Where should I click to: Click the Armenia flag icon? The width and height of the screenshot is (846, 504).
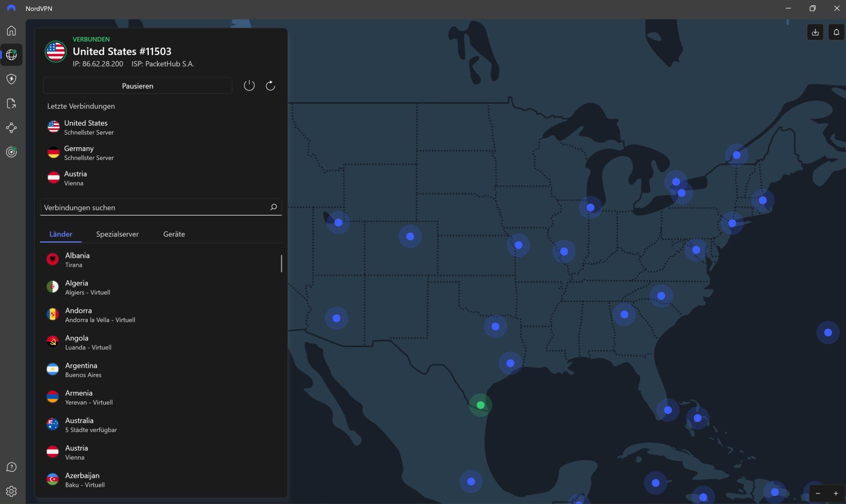coord(52,397)
